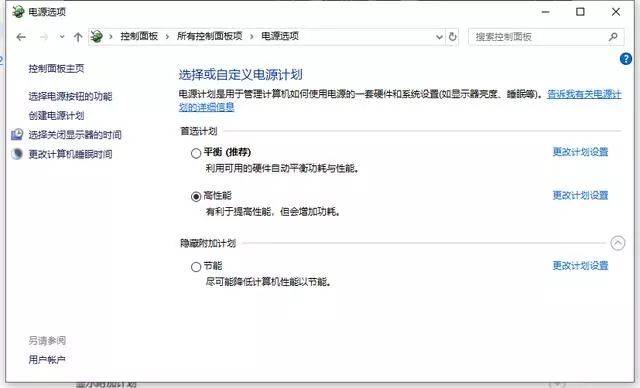Expand the chevron after 控制面板 breadcrumb

click(167, 37)
